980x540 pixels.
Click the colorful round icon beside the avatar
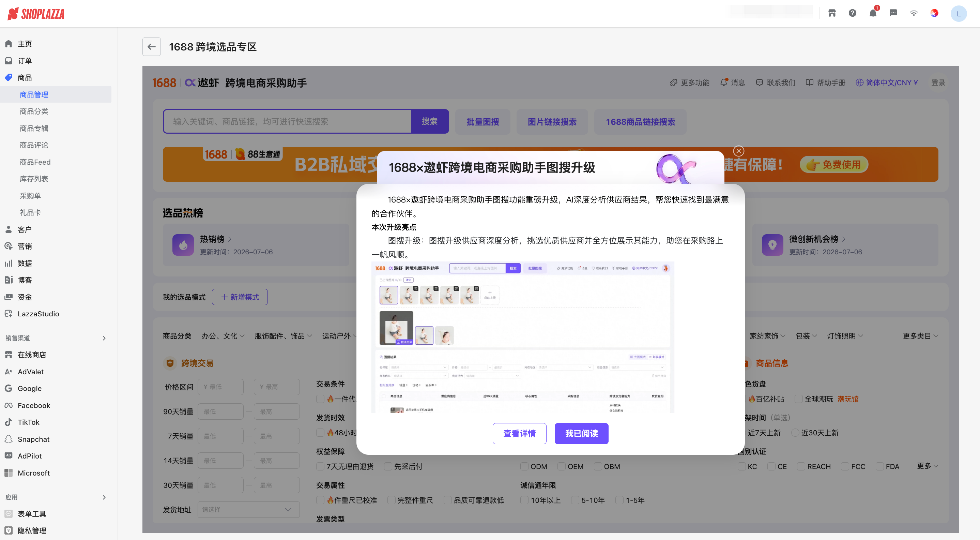tap(934, 13)
